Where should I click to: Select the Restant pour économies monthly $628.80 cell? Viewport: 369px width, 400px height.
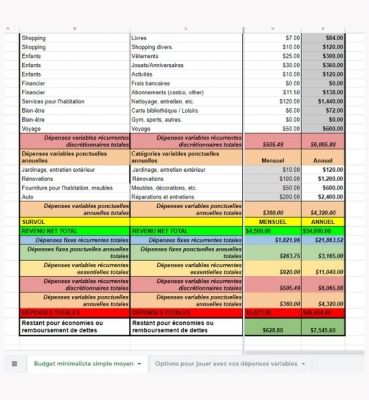click(x=273, y=327)
